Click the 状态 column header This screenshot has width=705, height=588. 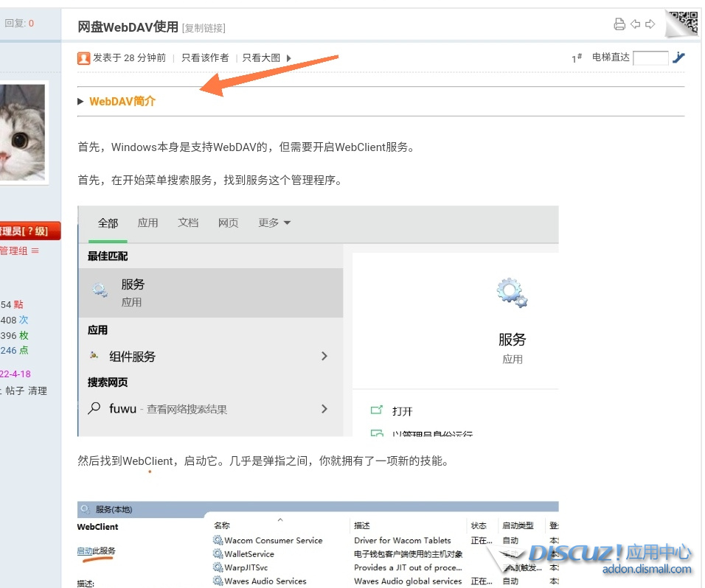pos(479,525)
